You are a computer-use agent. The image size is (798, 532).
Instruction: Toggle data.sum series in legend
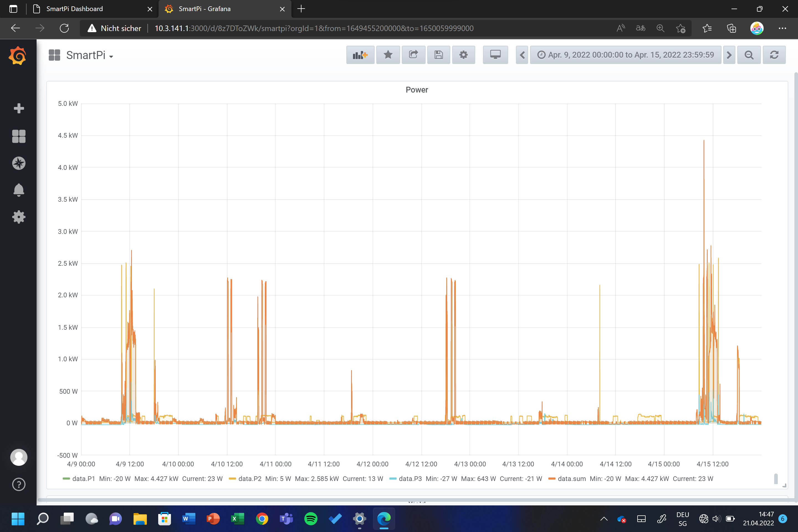[x=571, y=479]
